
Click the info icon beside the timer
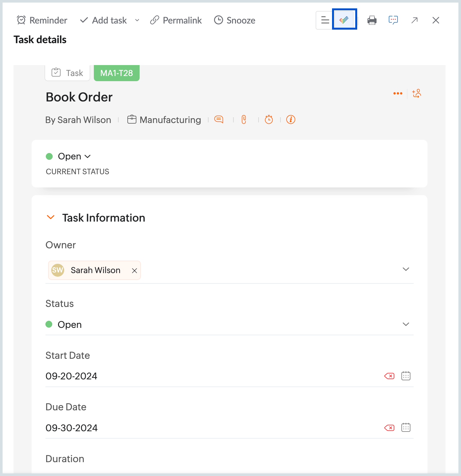click(290, 119)
